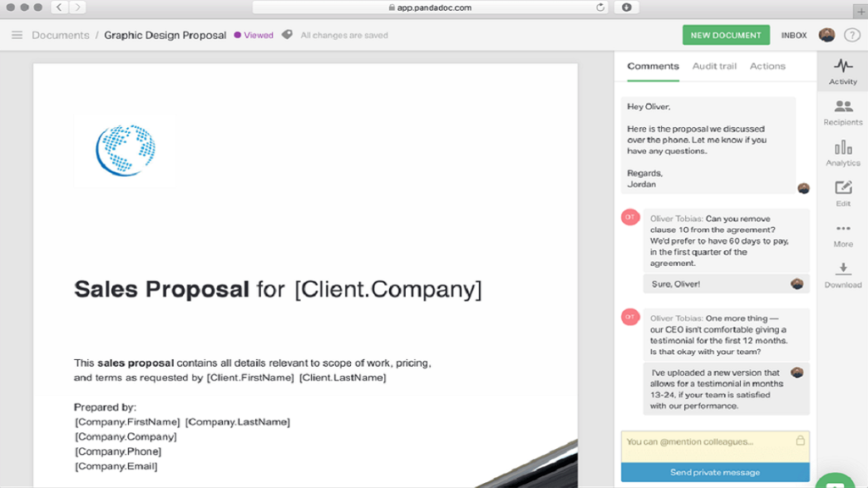Click the 'Sure, Oliver!' reply
Image resolution: width=868 pixels, height=488 pixels.
coord(726,284)
